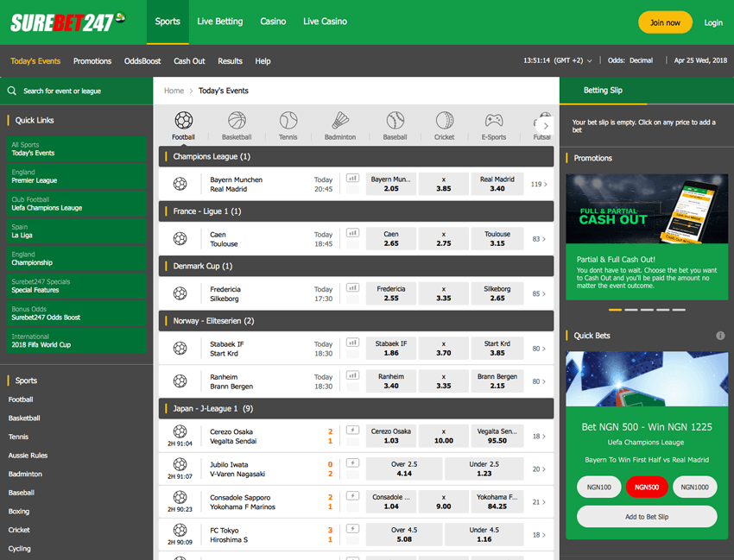Image resolution: width=734 pixels, height=560 pixels.
Task: Select draw 2.75 odds for Caen match
Action: [444, 239]
